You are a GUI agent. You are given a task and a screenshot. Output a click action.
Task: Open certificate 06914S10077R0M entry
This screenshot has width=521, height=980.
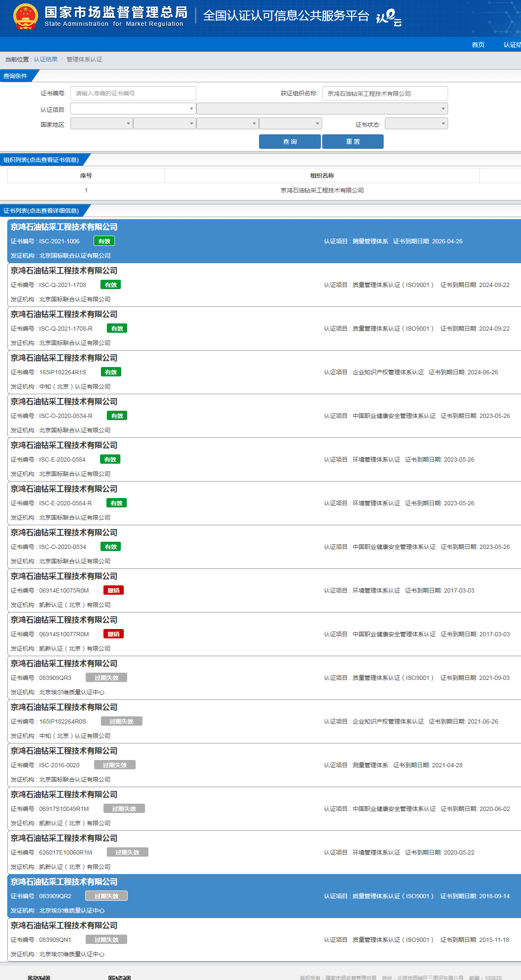(x=264, y=634)
